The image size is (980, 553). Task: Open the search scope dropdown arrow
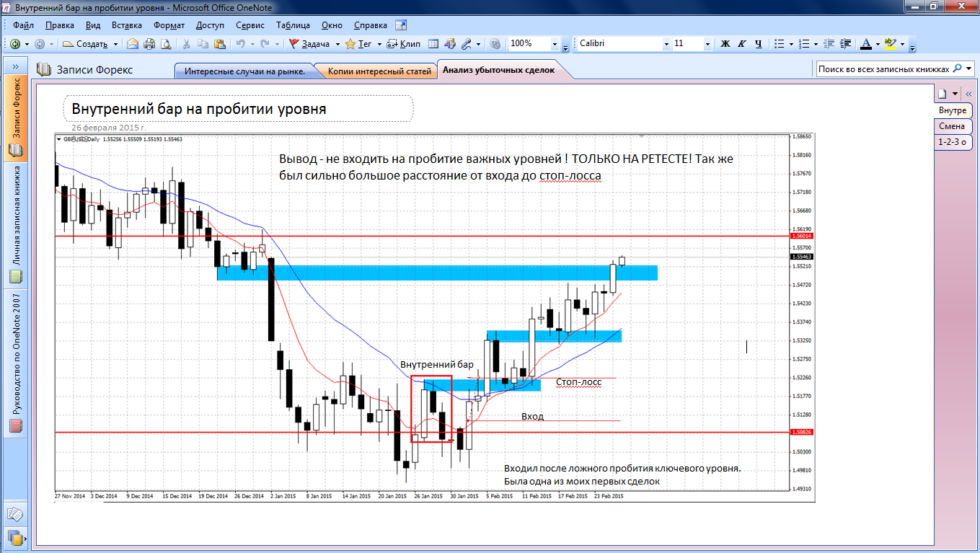point(968,69)
